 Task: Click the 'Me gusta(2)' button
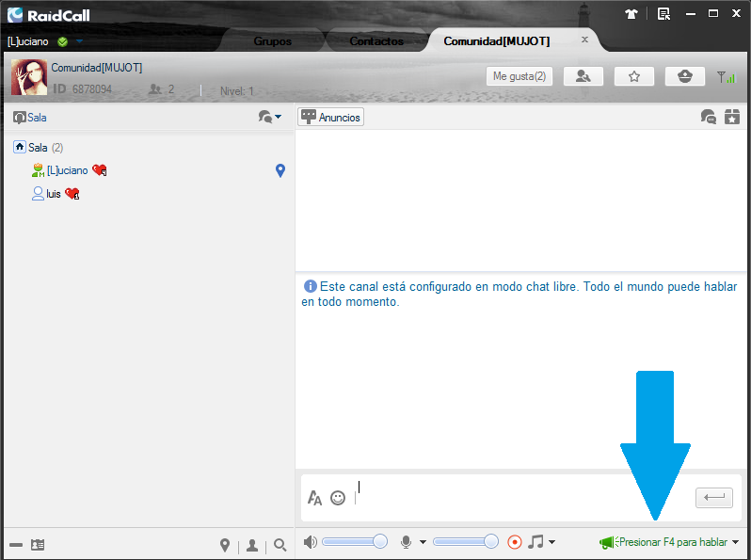point(519,76)
